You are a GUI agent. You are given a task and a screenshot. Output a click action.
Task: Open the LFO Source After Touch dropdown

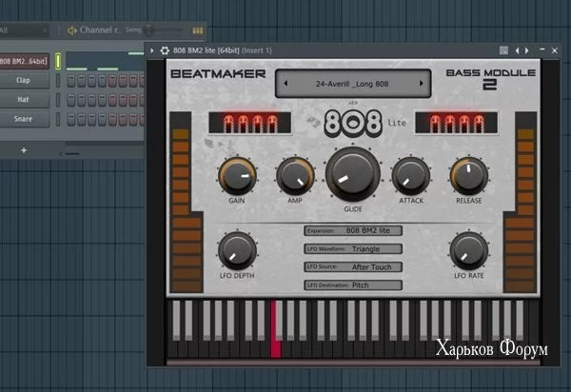click(x=353, y=267)
